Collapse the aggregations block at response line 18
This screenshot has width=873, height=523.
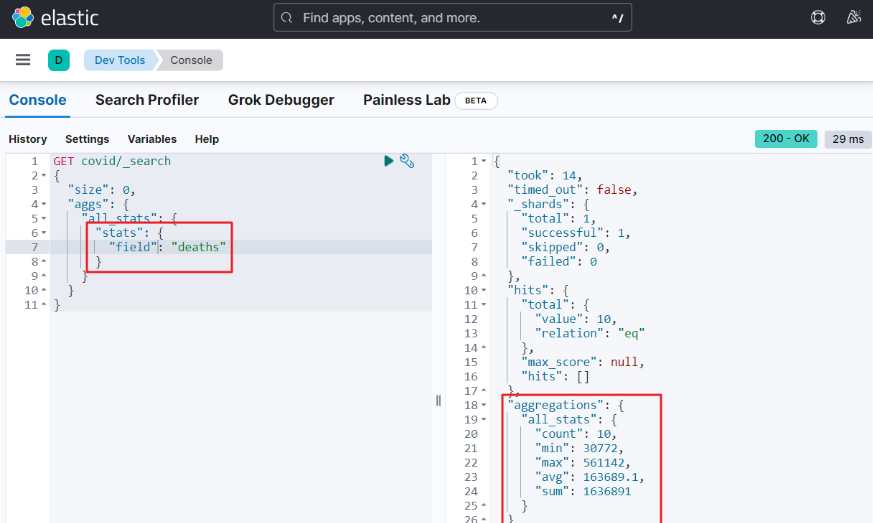[484, 405]
